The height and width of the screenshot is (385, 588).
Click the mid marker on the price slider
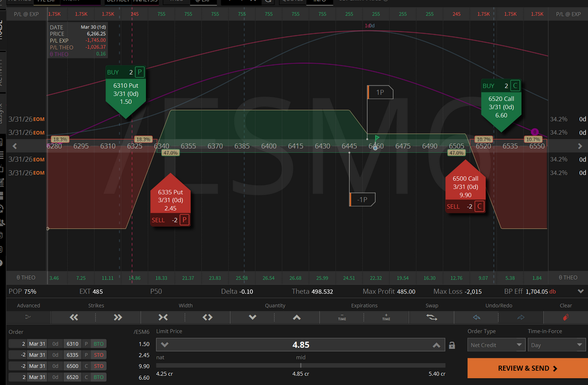pos(300,365)
